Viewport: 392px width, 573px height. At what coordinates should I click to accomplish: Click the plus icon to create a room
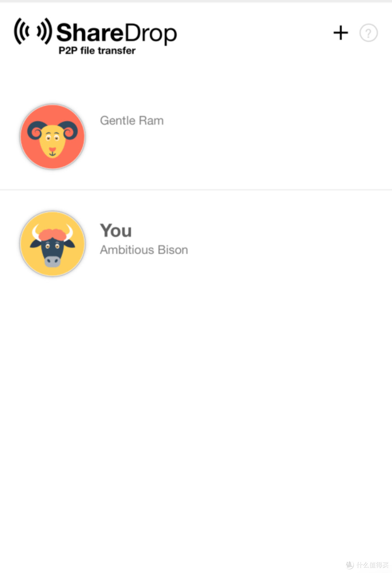[340, 33]
